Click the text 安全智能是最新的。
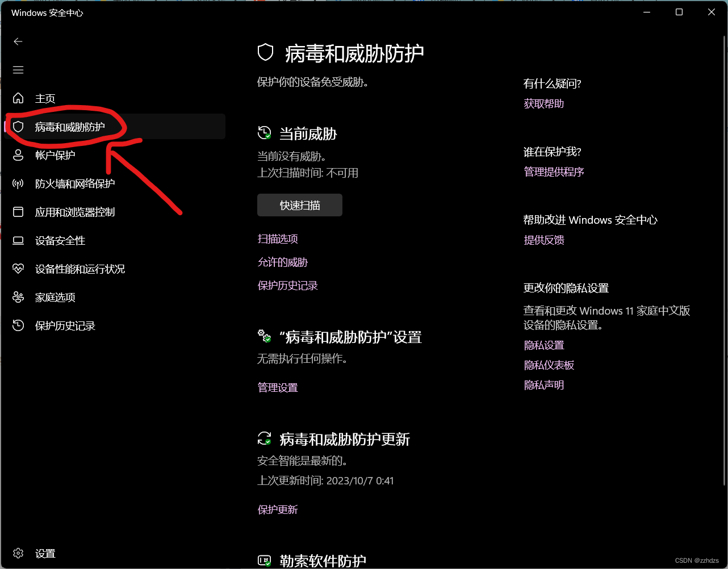Viewport: 728px width, 569px height. coord(302,461)
